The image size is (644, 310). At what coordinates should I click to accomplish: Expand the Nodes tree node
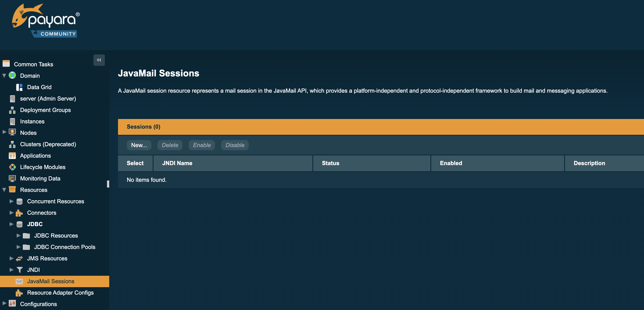point(4,132)
